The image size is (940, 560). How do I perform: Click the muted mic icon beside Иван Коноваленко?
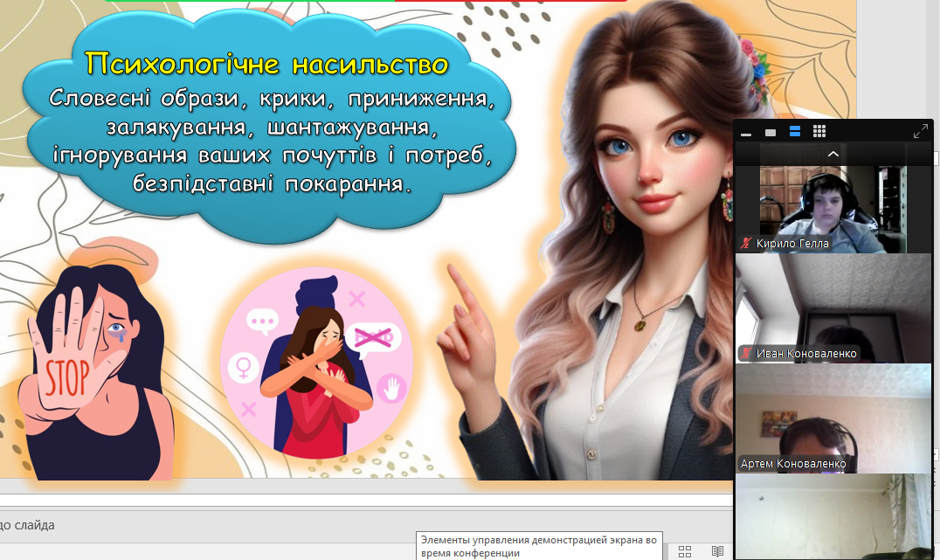746,353
